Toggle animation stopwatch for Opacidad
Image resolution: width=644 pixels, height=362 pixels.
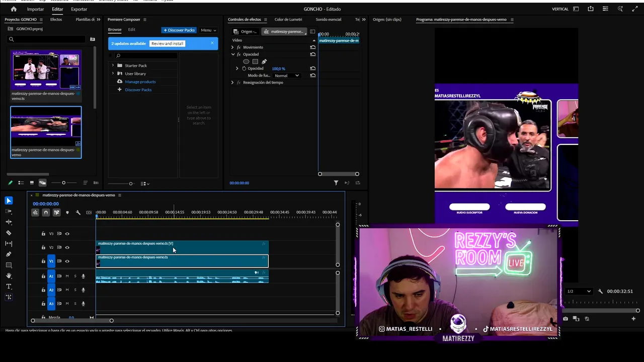pos(244,68)
